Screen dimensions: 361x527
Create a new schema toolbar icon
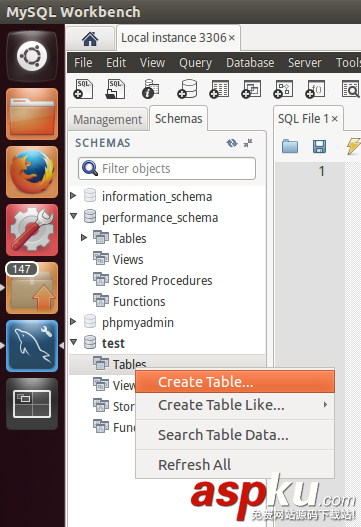[x=187, y=89]
